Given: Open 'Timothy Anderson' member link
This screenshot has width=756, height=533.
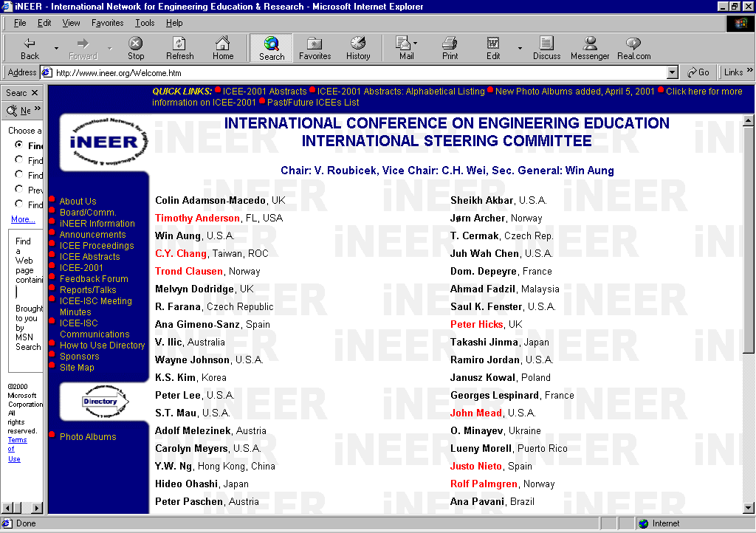Looking at the screenshot, I should coord(197,219).
